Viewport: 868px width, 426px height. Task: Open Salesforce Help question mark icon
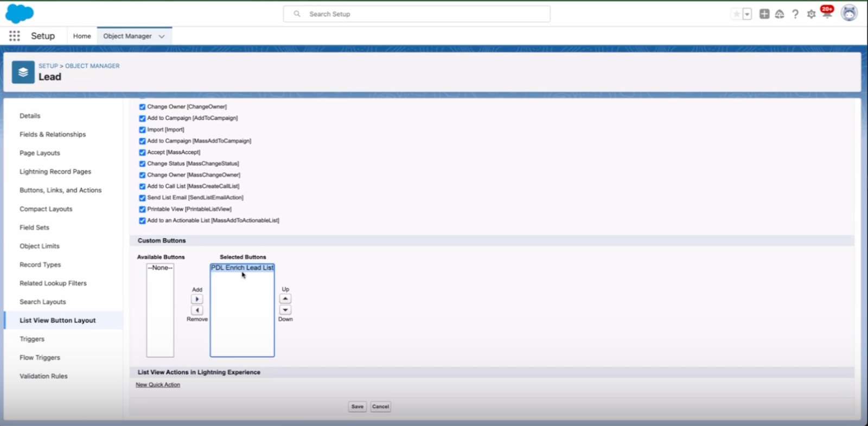[x=795, y=14]
